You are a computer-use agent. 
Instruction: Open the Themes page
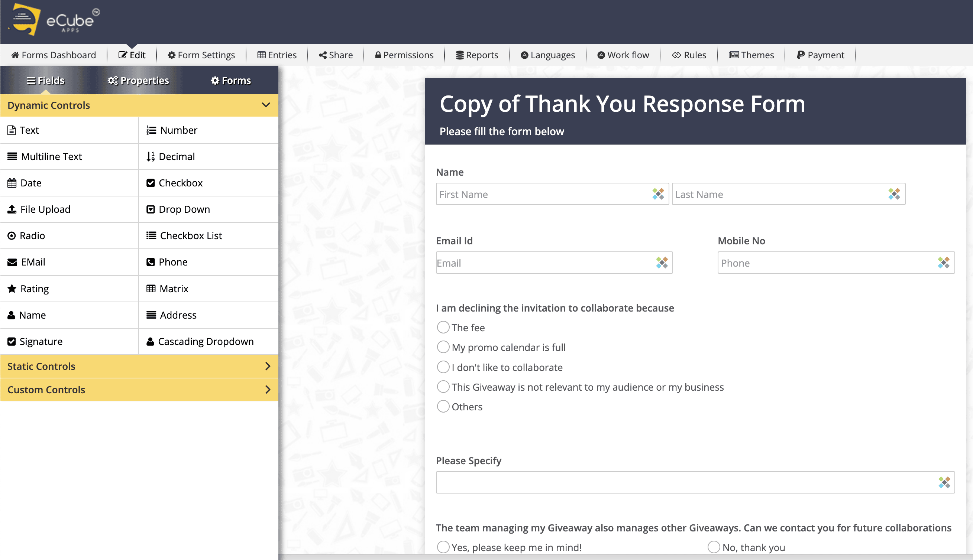tap(751, 55)
